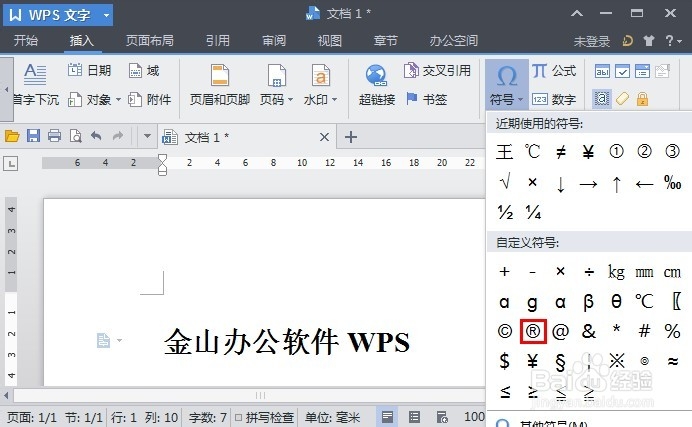Click the open folder icon
The image size is (692, 427).
point(12,136)
